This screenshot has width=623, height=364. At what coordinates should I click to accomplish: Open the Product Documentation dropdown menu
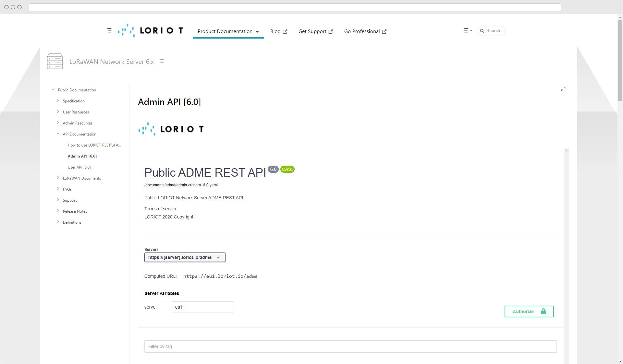pyautogui.click(x=228, y=31)
